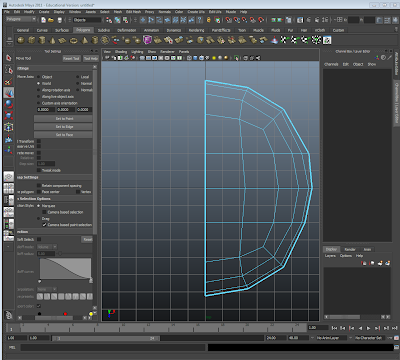
Task: Toggle Retain component spacing checkbox
Action: (x=39, y=185)
